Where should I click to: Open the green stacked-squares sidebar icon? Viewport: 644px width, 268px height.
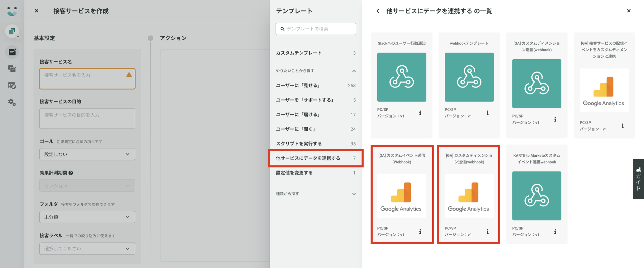(12, 31)
